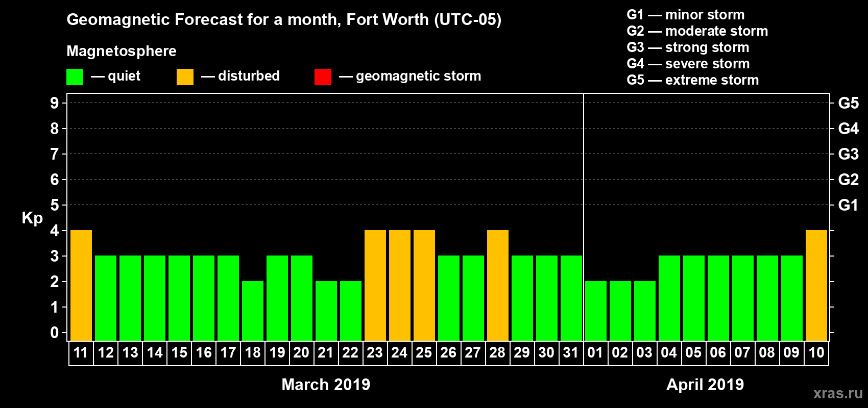Click the Kp axis value '5'
This screenshot has width=868, height=408.
(55, 205)
